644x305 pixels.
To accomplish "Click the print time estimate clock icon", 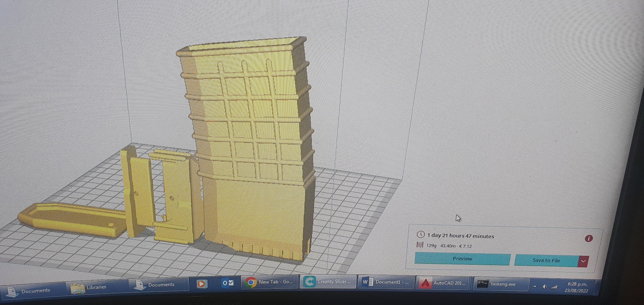I will (x=421, y=234).
